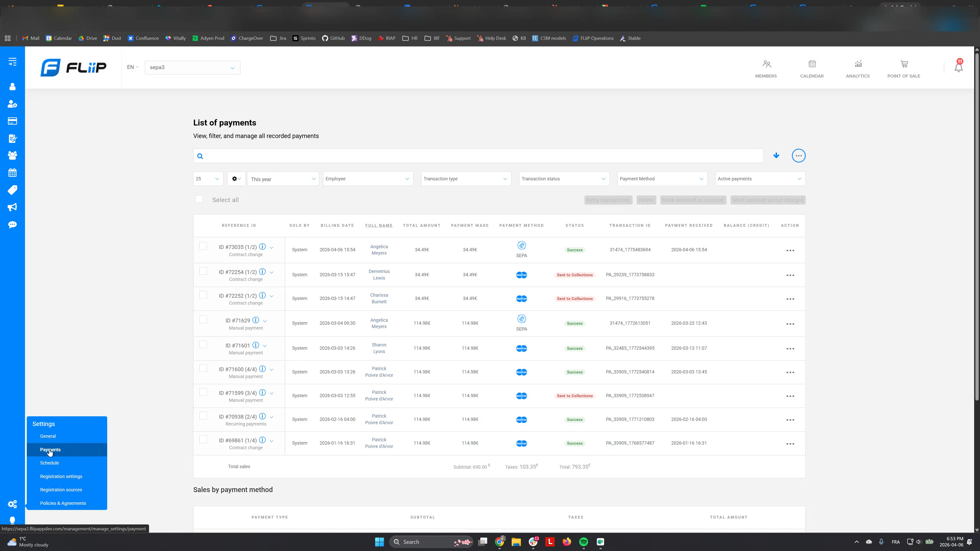Open the settings gears sidebar icon
980x551 pixels.
click(x=13, y=504)
